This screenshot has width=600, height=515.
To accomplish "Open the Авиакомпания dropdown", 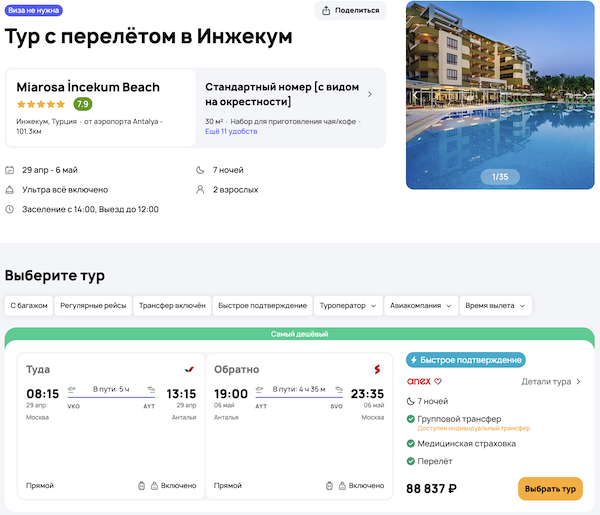I will (x=421, y=305).
